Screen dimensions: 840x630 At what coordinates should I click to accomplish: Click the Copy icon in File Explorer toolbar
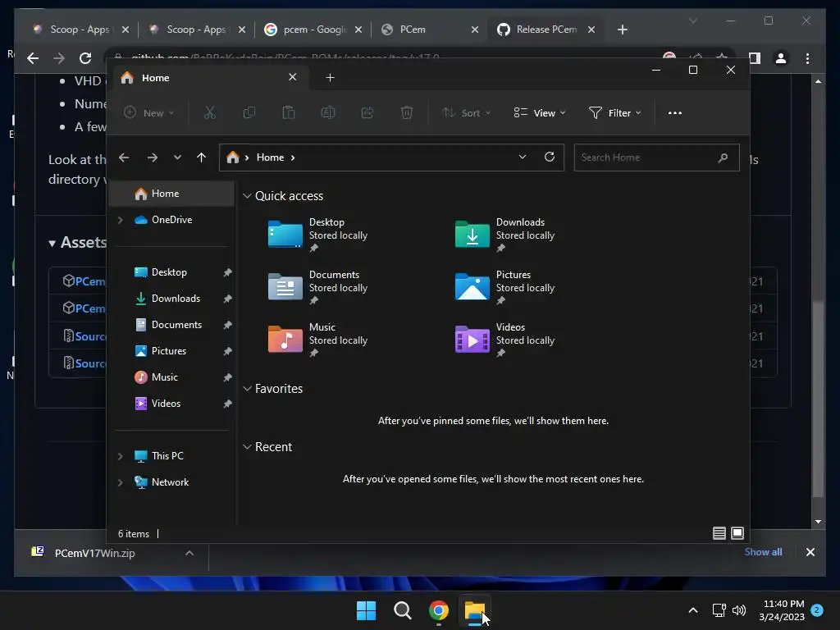249,112
